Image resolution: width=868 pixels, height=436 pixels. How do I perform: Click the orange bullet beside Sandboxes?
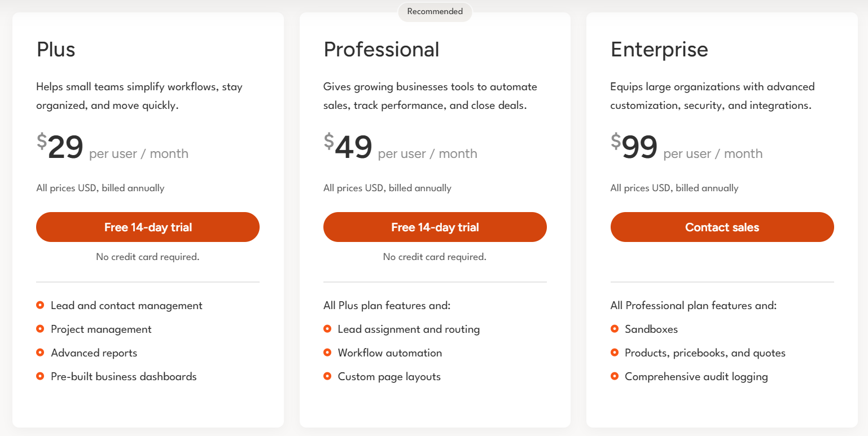[x=615, y=329]
